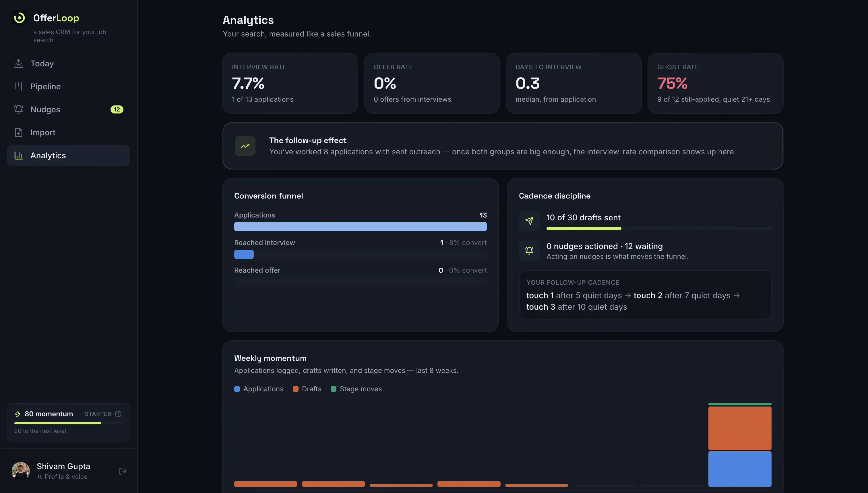The width and height of the screenshot is (868, 493).
Task: Click the Applications count 13
Action: coord(483,215)
